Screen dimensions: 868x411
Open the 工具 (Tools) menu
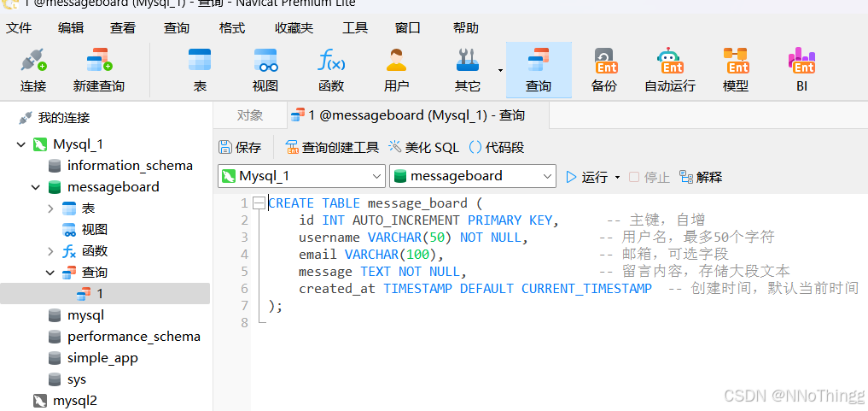click(355, 28)
